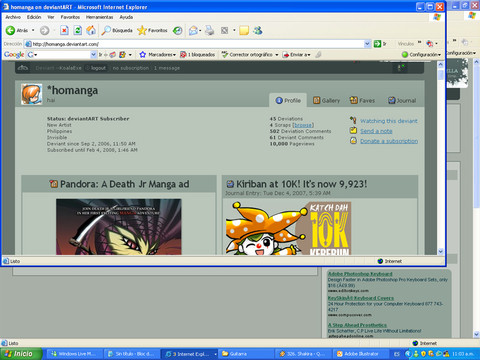Switch to the Gallery tab
480x360 pixels.
click(x=326, y=100)
